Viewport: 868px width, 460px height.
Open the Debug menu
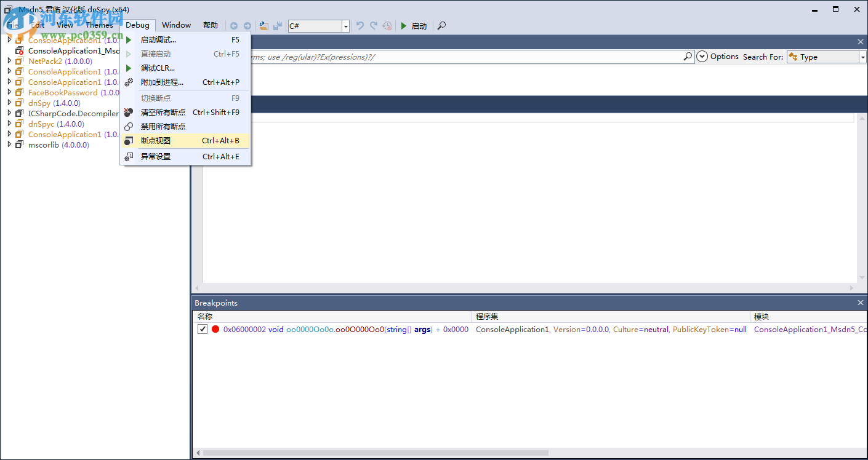pyautogui.click(x=137, y=25)
